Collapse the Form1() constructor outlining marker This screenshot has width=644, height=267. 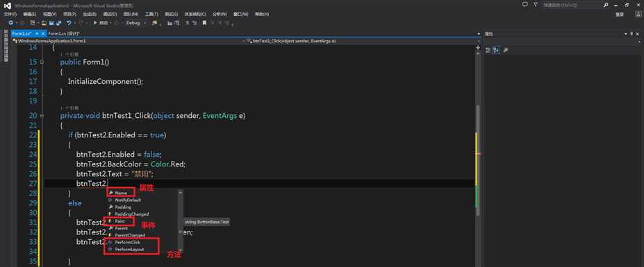pyautogui.click(x=42, y=62)
